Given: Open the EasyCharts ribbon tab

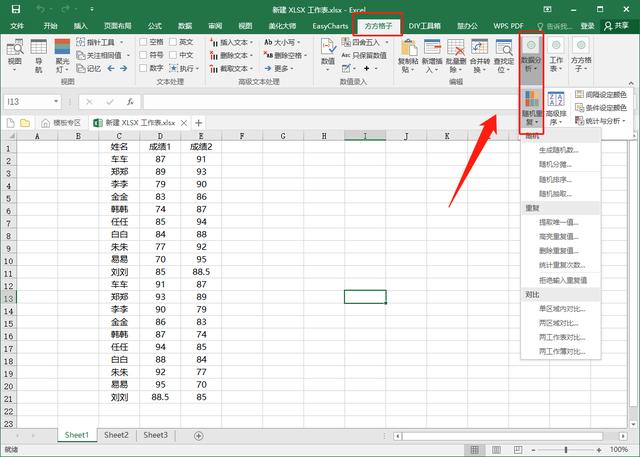Looking at the screenshot, I should point(330,26).
